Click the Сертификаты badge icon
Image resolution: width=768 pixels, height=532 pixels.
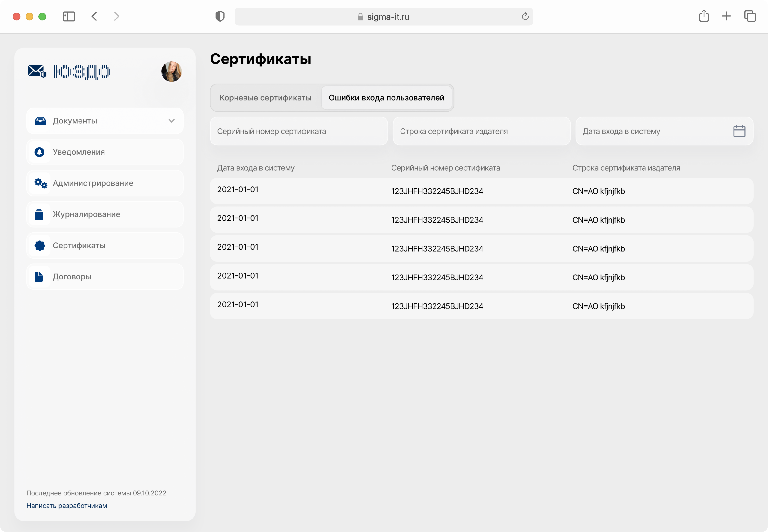point(40,246)
